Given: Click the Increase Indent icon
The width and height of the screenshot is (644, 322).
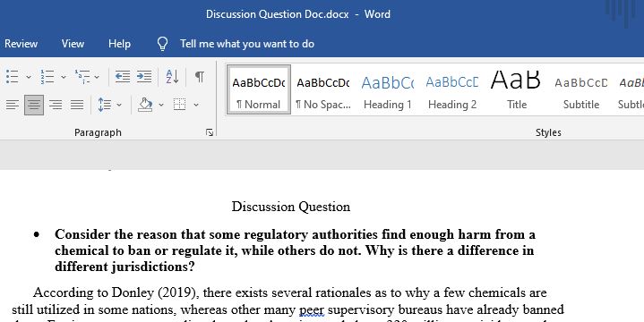Looking at the screenshot, I should pos(144,77).
